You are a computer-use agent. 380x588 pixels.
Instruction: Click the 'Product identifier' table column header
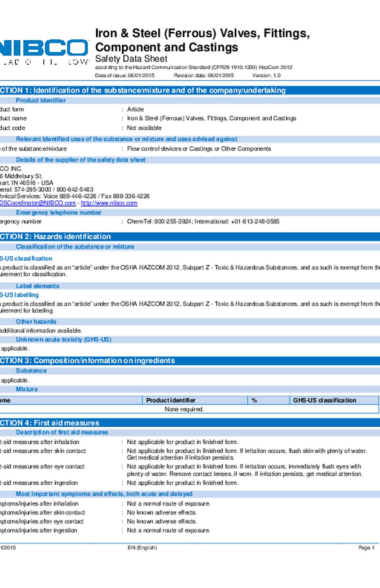pyautogui.click(x=171, y=400)
